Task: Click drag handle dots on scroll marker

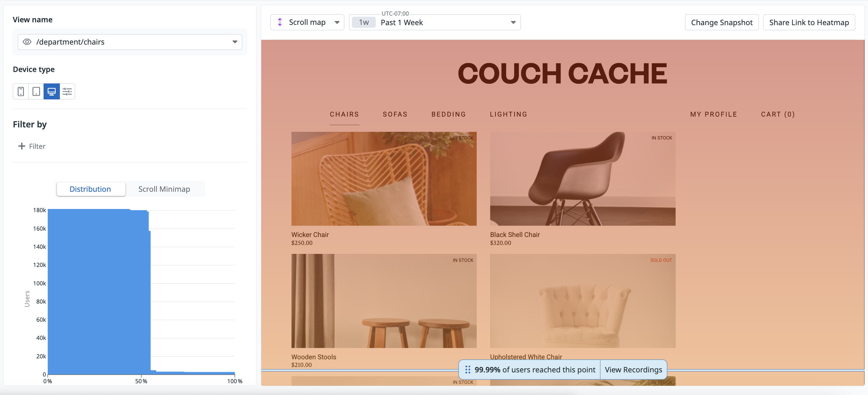Action: (x=468, y=370)
